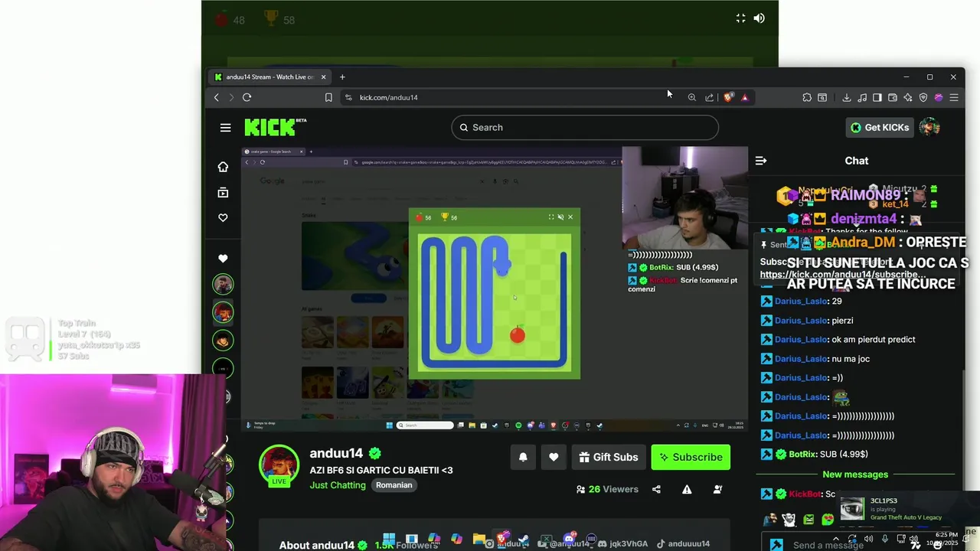Open the moderators icon beside report
980x551 pixels.
pyautogui.click(x=717, y=489)
